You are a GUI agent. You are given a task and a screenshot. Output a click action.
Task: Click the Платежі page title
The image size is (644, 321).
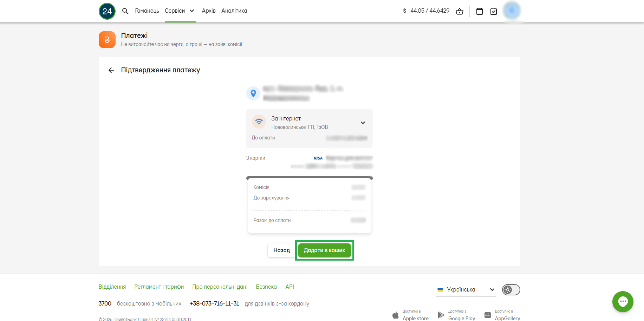(134, 35)
